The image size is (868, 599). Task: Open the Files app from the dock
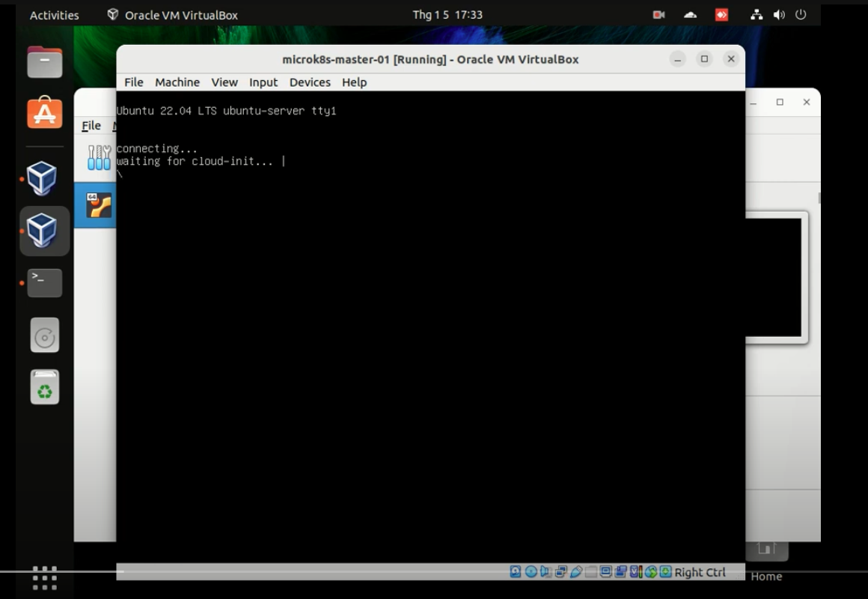coord(44,62)
